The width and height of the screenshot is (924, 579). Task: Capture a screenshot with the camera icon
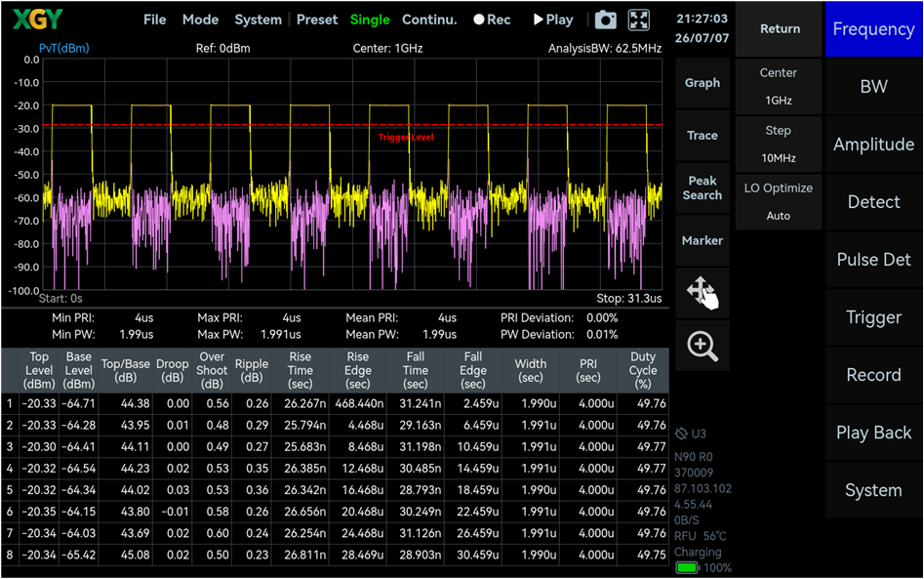[605, 21]
